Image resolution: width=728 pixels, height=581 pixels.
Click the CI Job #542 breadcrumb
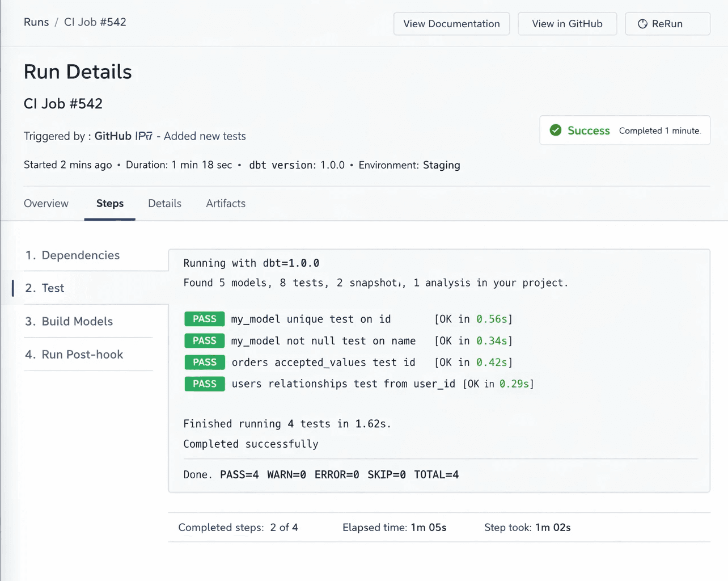(x=95, y=22)
